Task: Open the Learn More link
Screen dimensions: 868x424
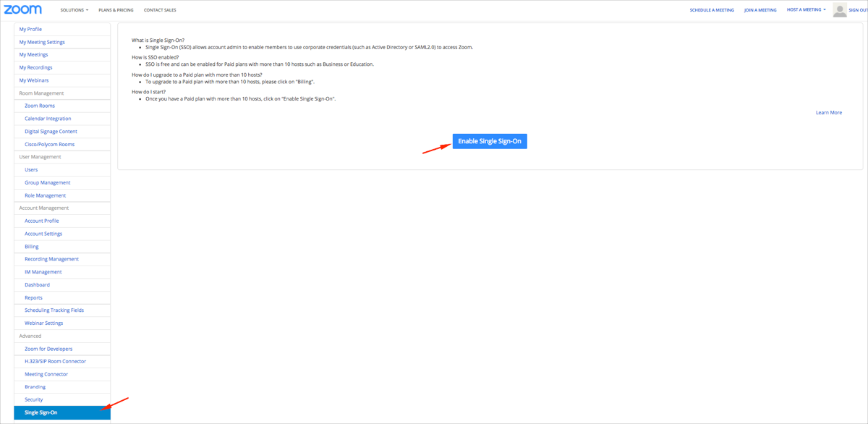Action: coord(828,113)
